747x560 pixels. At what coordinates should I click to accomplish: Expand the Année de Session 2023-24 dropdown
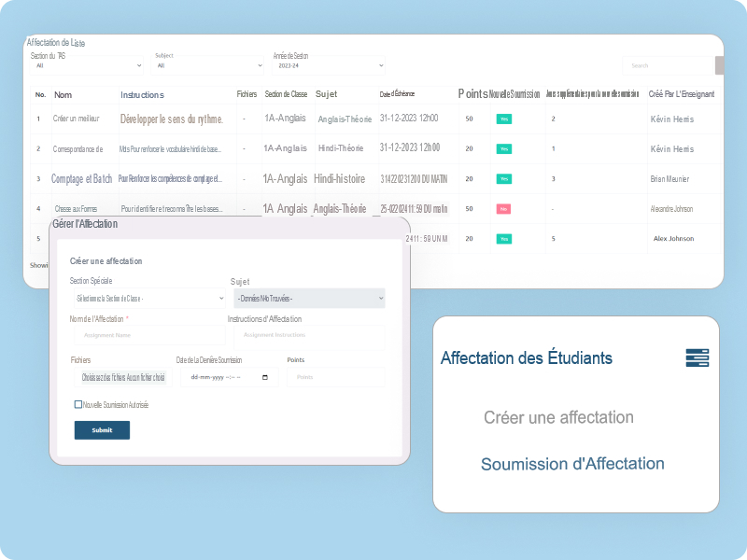(x=328, y=65)
